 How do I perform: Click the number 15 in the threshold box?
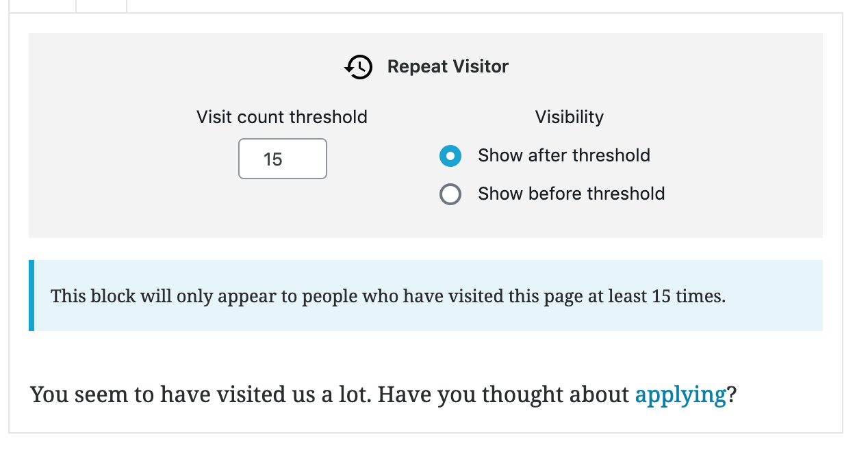(272, 159)
